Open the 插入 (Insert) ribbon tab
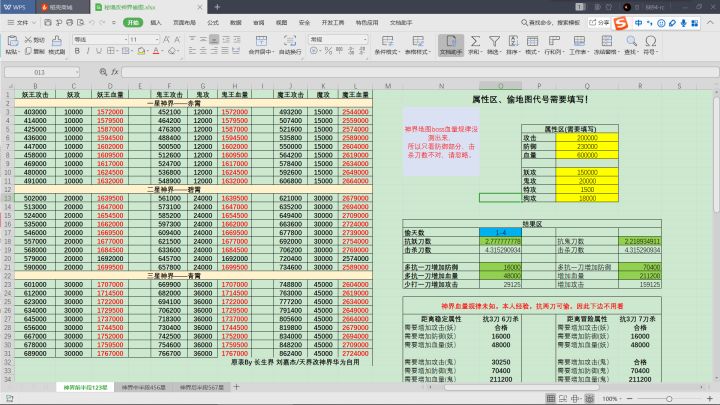Viewport: 720px width, 405px height. coord(156,22)
